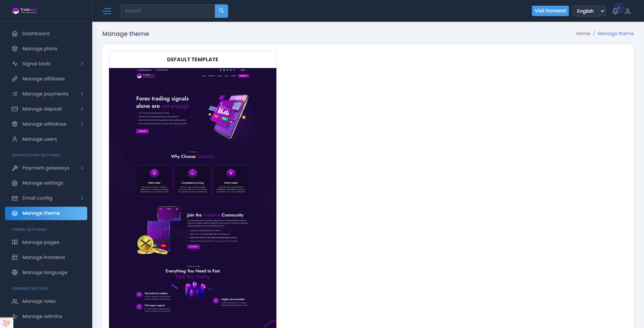Expand the Email config submenu
644x328 pixels.
coord(82,198)
